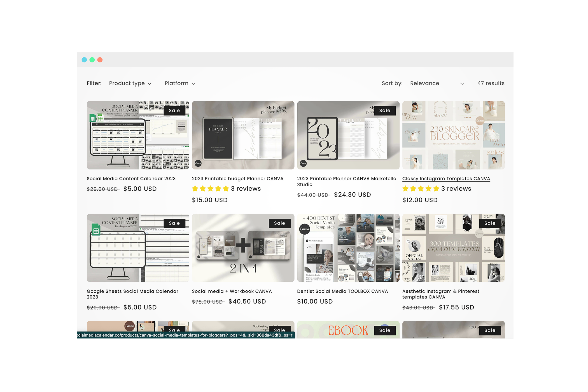Click the $12.00 USD price
588x392 pixels.
[x=420, y=200]
